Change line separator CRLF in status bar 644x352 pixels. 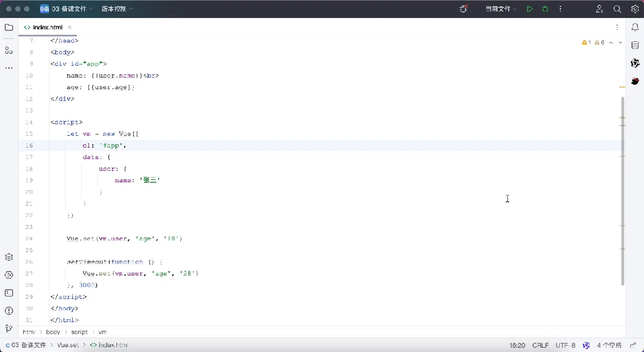[541, 345]
